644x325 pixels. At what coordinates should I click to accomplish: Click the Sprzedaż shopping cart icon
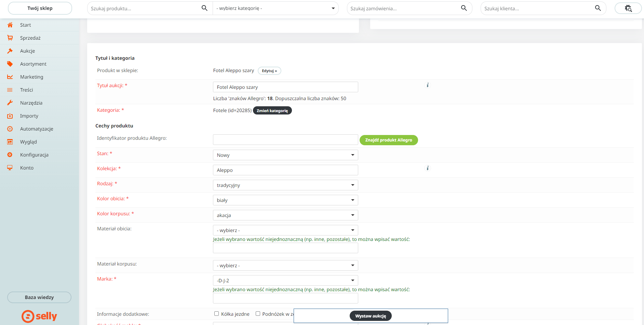[10, 38]
